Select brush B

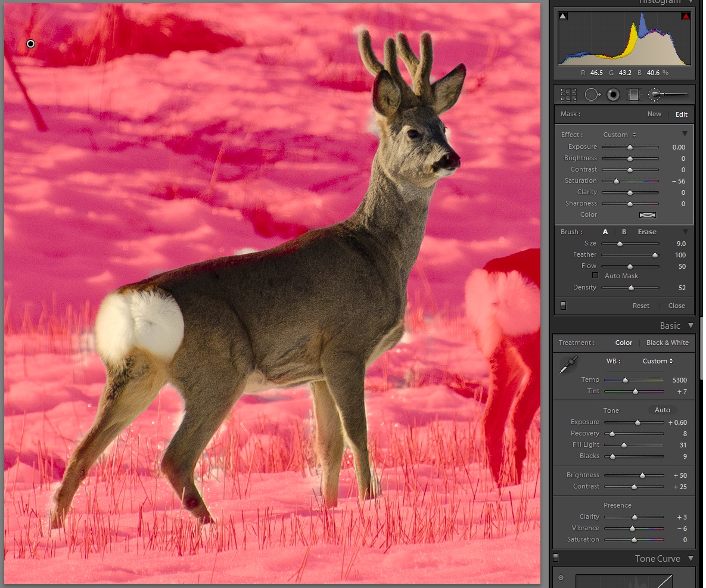[624, 232]
